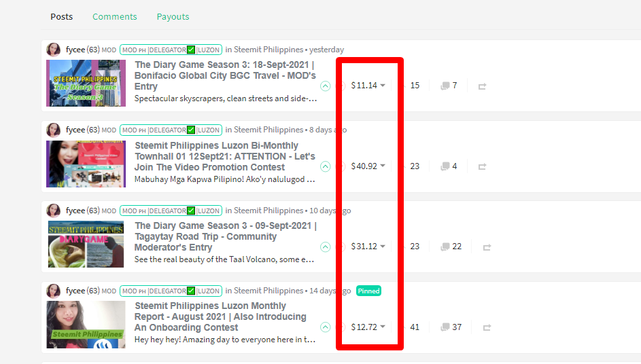The image size is (641, 364).
Task: Switch to the Payouts tab
Action: pyautogui.click(x=173, y=17)
